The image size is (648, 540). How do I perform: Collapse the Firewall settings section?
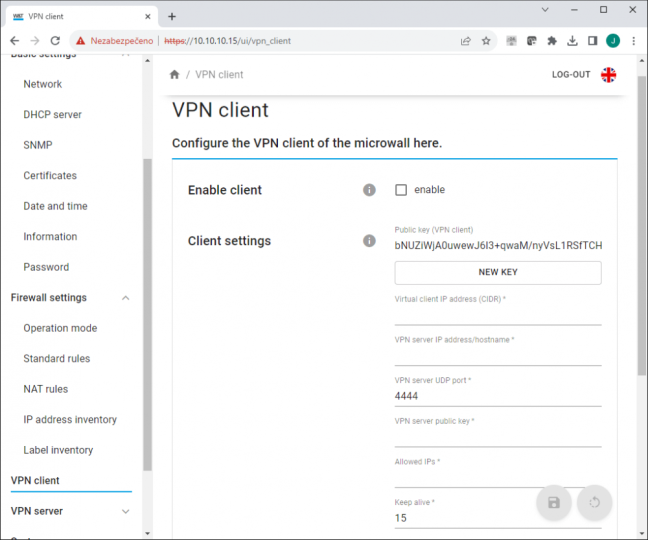point(126,298)
